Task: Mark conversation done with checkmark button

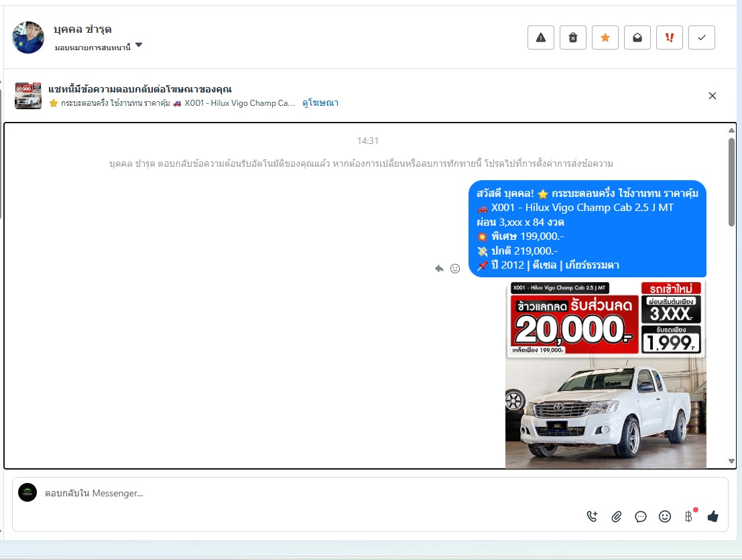Action: coord(702,38)
